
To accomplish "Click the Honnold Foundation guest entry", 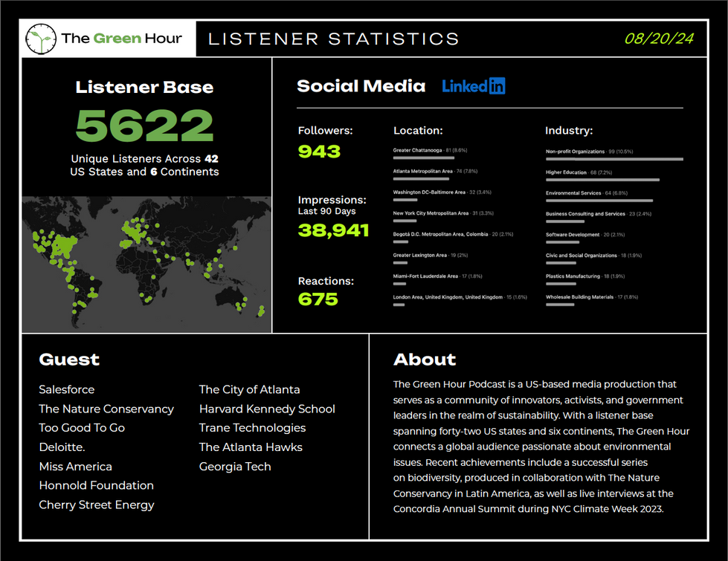I will coord(97,485).
